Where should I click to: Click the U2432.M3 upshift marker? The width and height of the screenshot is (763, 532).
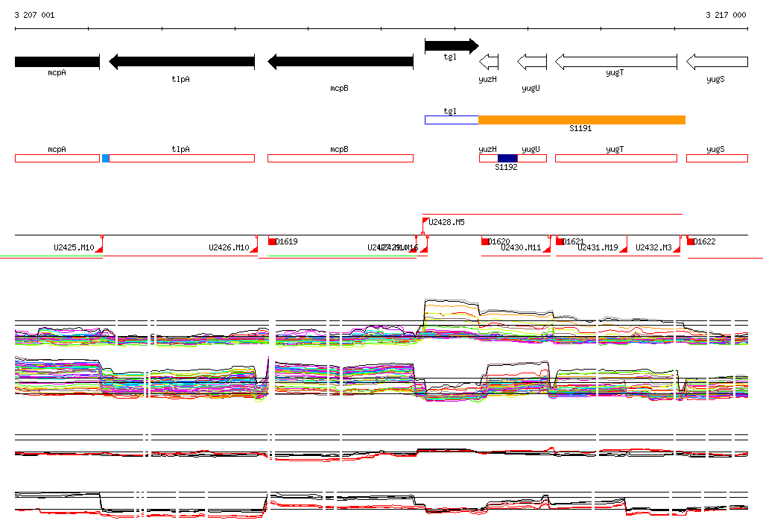coord(677,249)
